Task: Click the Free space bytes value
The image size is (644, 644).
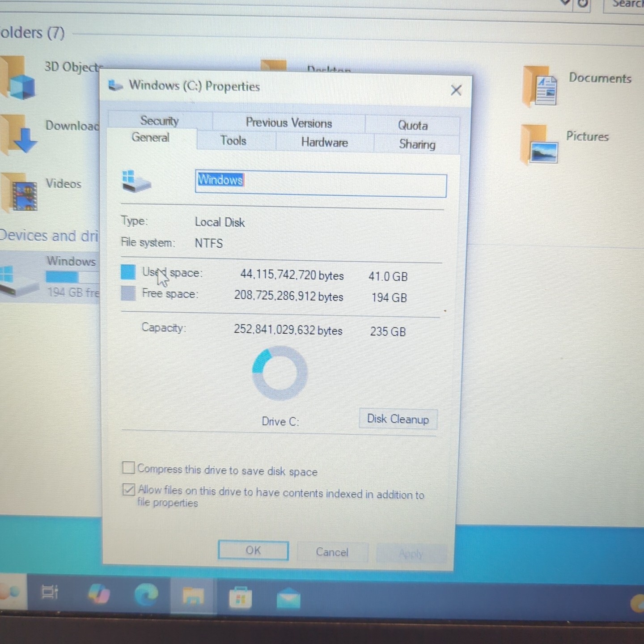Action: 288,296
